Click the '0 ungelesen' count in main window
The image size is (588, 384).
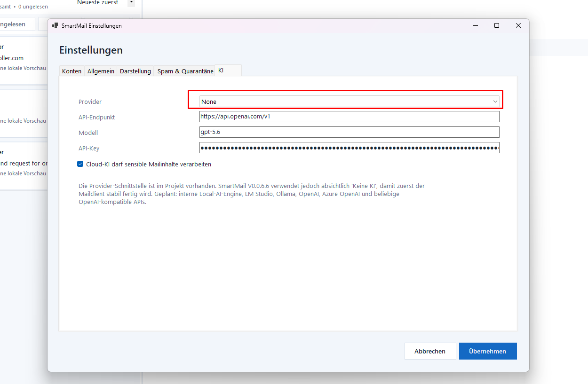(x=33, y=7)
